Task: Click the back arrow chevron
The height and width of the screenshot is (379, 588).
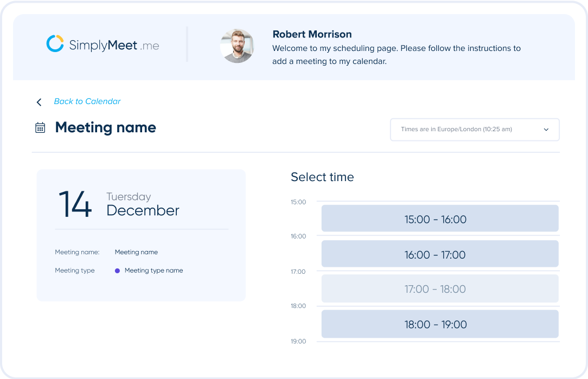Action: [39, 102]
